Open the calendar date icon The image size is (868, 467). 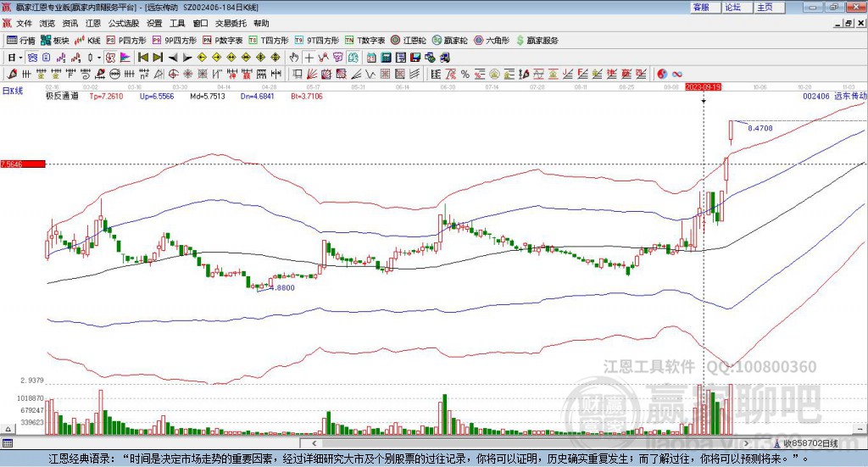[371, 58]
